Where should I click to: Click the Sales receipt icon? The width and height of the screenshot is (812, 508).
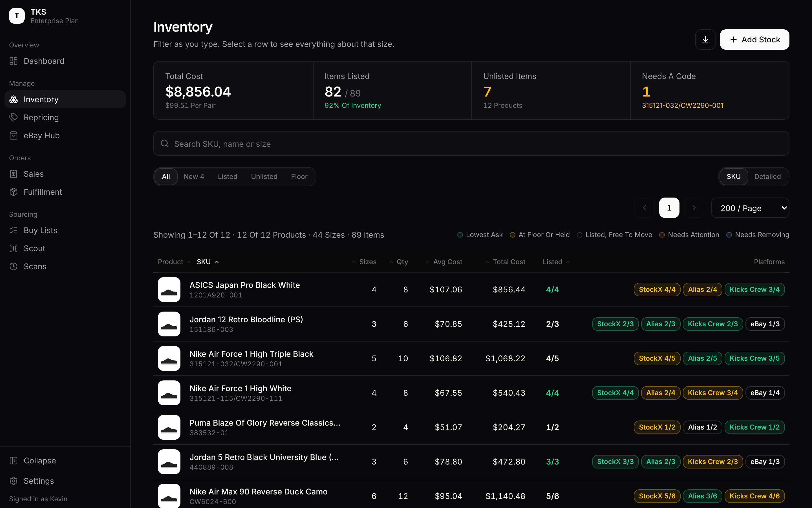(14, 174)
